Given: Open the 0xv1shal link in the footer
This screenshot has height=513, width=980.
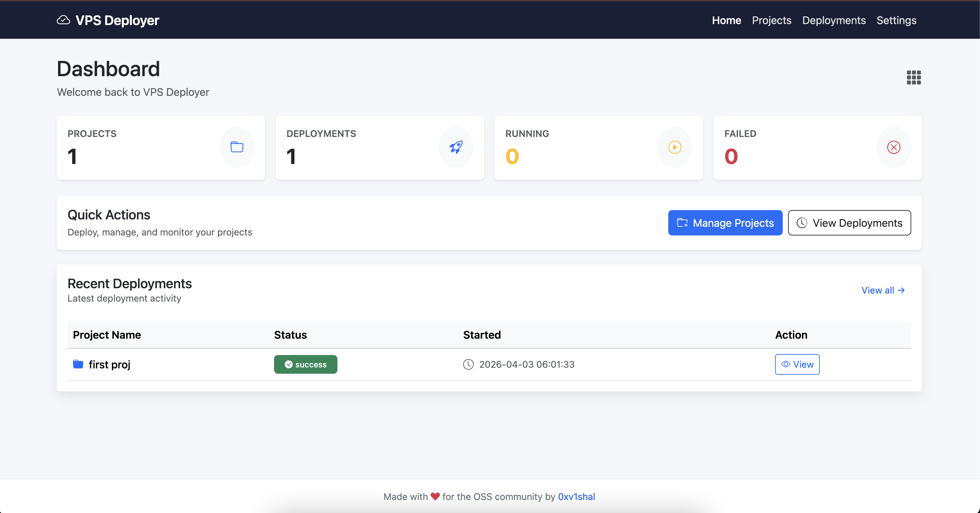Looking at the screenshot, I should 576,497.
